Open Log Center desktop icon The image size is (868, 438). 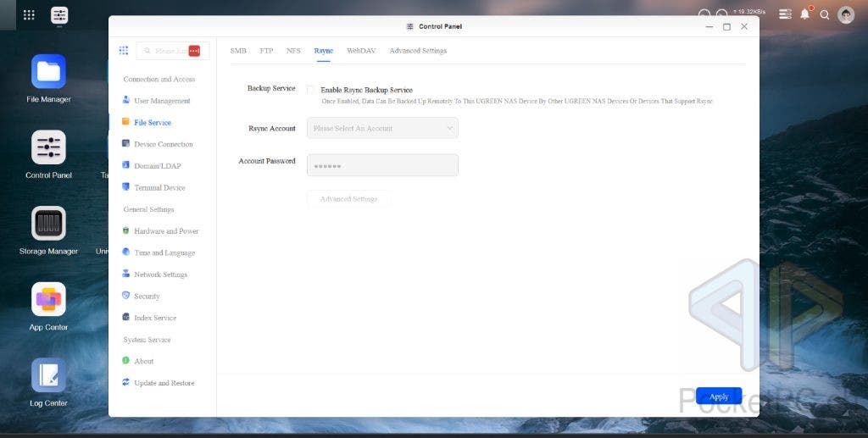pos(48,375)
